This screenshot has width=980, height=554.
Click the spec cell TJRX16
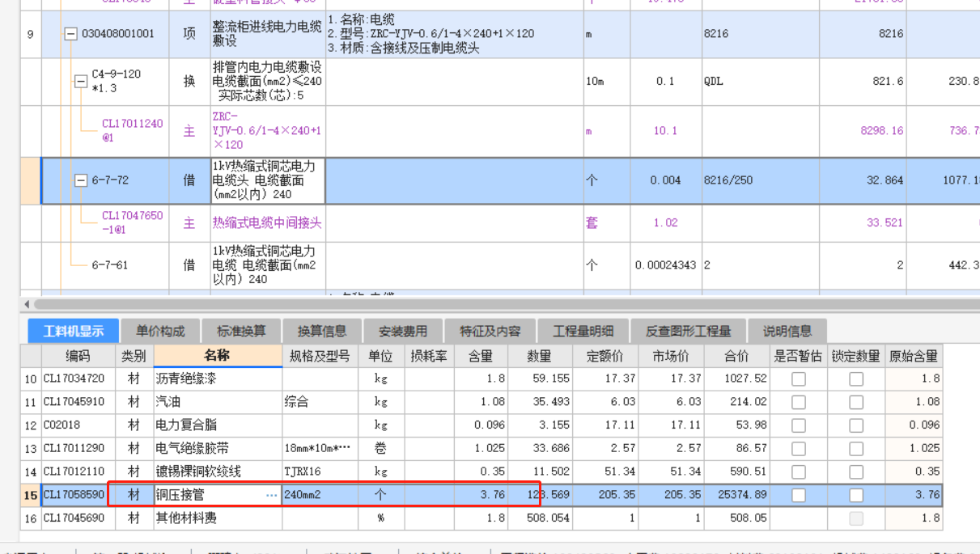[320, 472]
